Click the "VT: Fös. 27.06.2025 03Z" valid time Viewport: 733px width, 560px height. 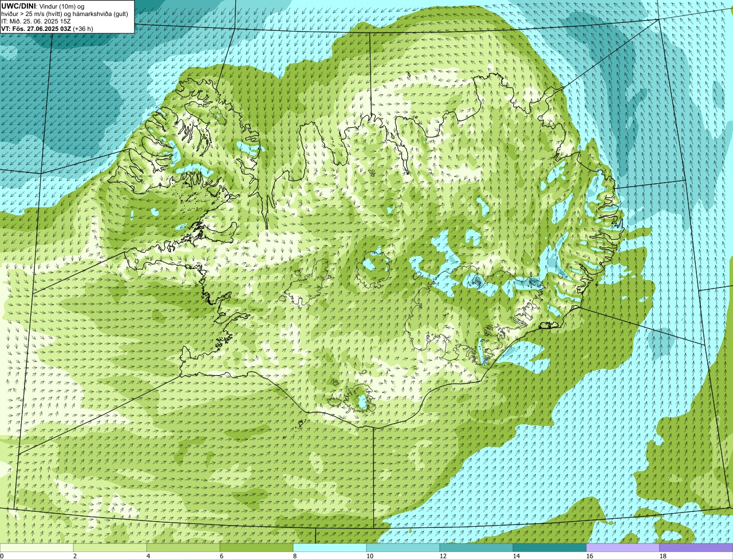[36, 29]
